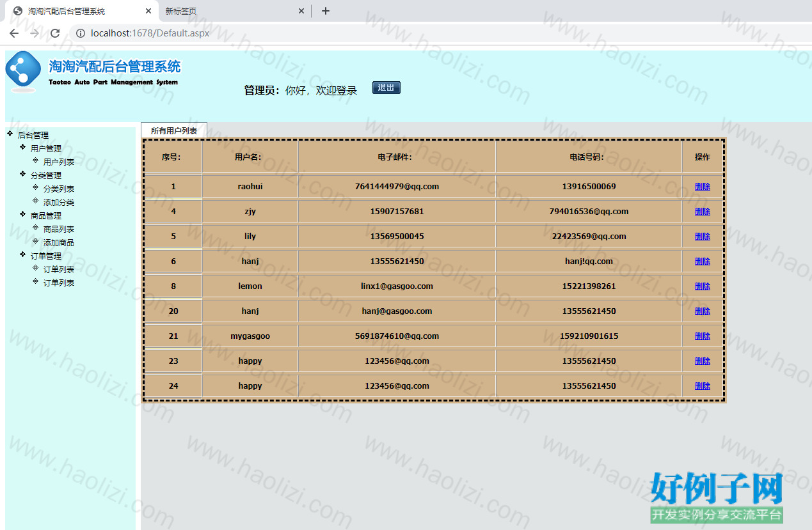Click the 淘淘汽配后台管理系统 page title
Image resolution: width=812 pixels, height=530 pixels.
pyautogui.click(x=115, y=66)
